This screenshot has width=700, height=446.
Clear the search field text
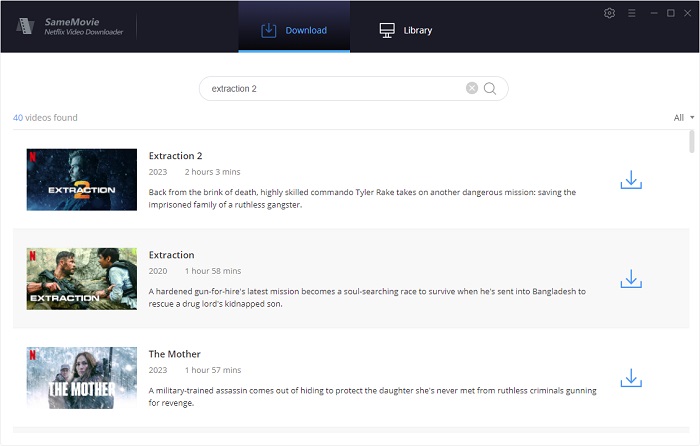click(472, 88)
